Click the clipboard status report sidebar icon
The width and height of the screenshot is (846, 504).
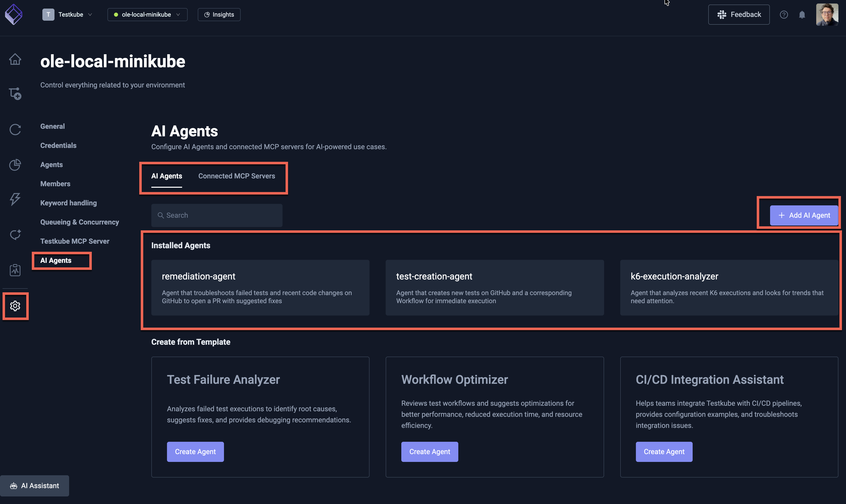[x=15, y=270]
